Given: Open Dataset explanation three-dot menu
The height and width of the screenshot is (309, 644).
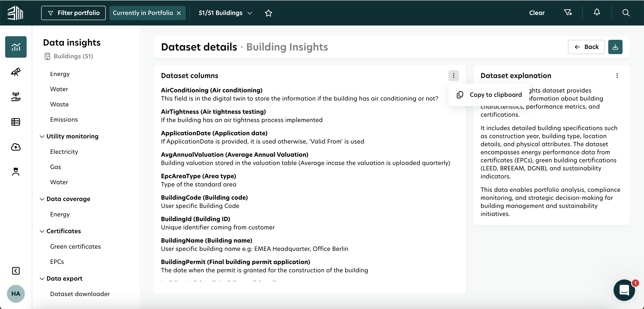Looking at the screenshot, I should pos(617,76).
